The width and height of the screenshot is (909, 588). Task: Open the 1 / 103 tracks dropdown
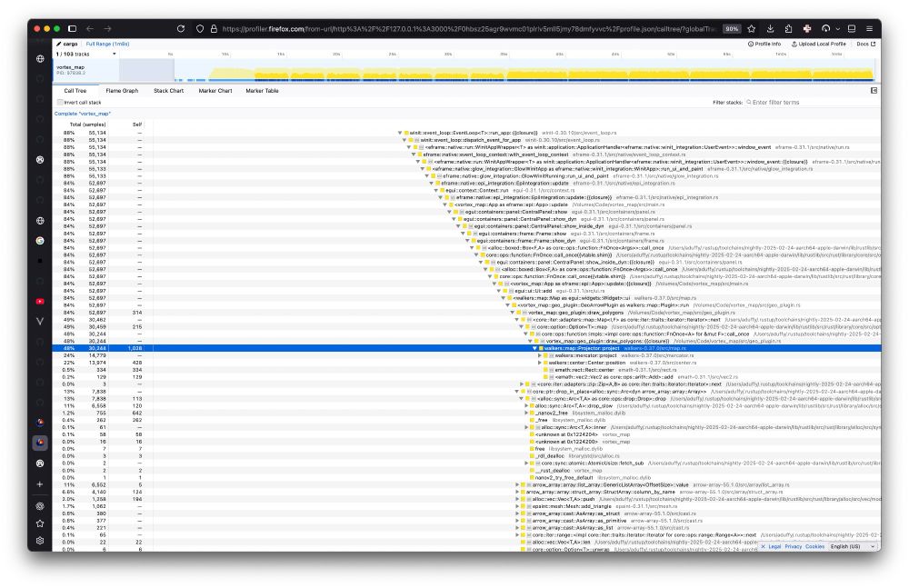(x=85, y=54)
